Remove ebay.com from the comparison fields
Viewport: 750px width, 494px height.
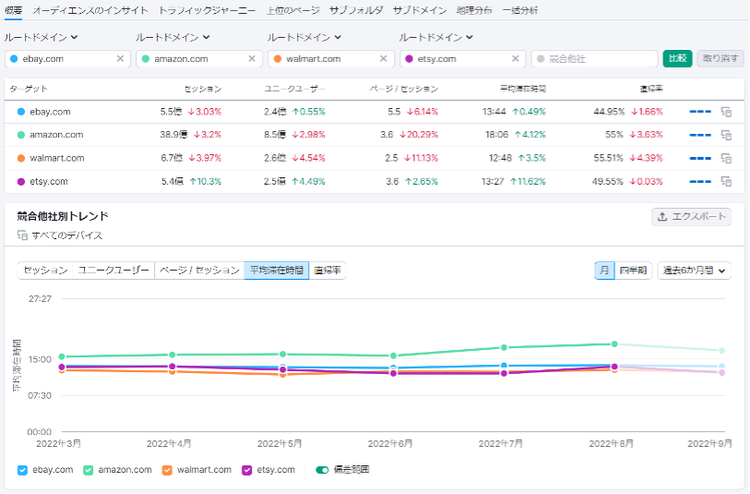(x=120, y=58)
